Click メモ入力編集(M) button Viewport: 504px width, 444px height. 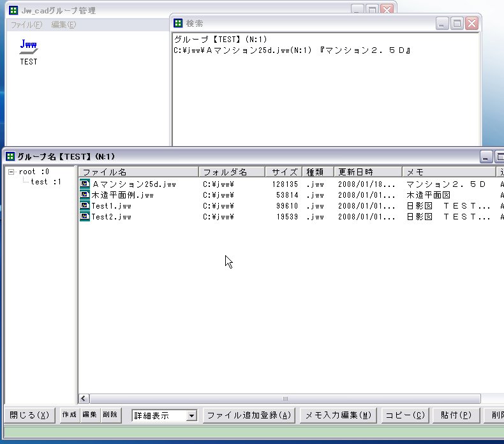pos(338,415)
